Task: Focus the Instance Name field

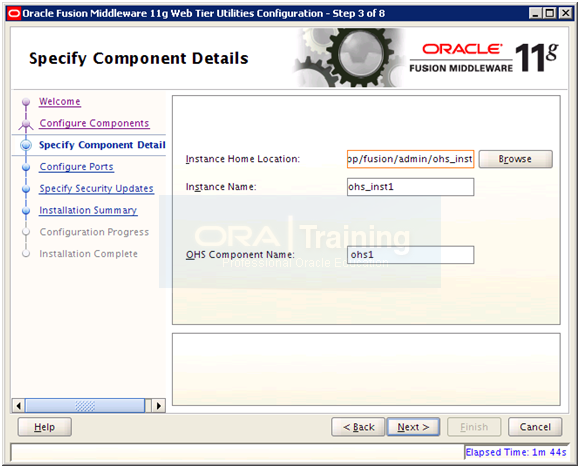Action: [410, 187]
